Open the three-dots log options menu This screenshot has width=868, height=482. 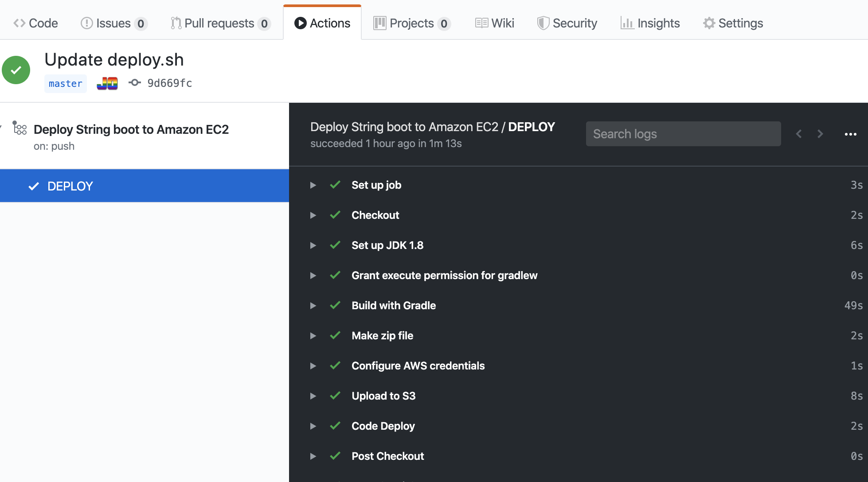[850, 134]
